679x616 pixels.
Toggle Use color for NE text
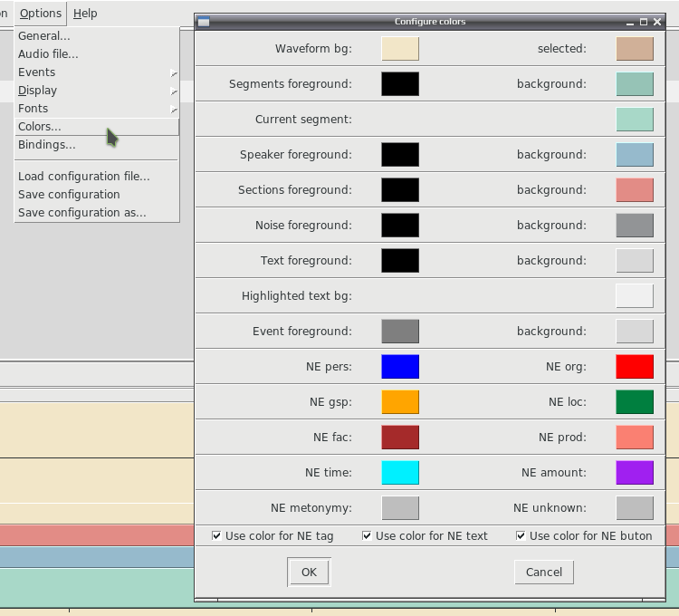click(425, 536)
